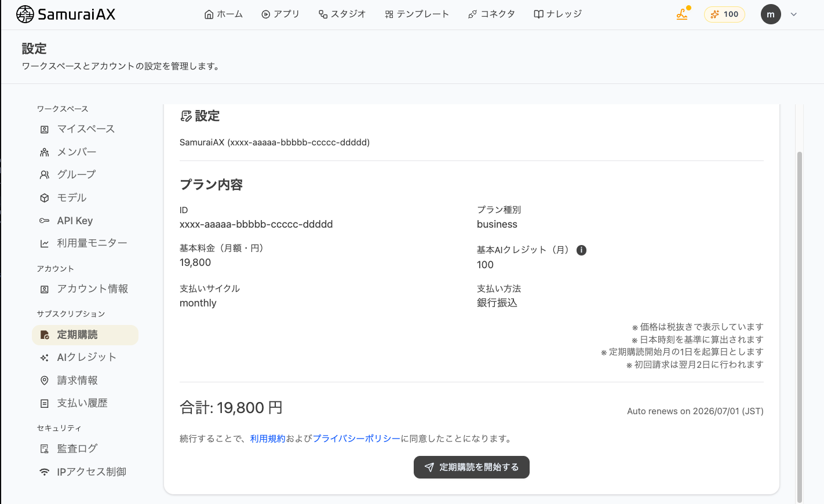Image resolution: width=824 pixels, height=504 pixels.
Task: Select 監査ログ label in sidebar
Action: click(x=77, y=448)
